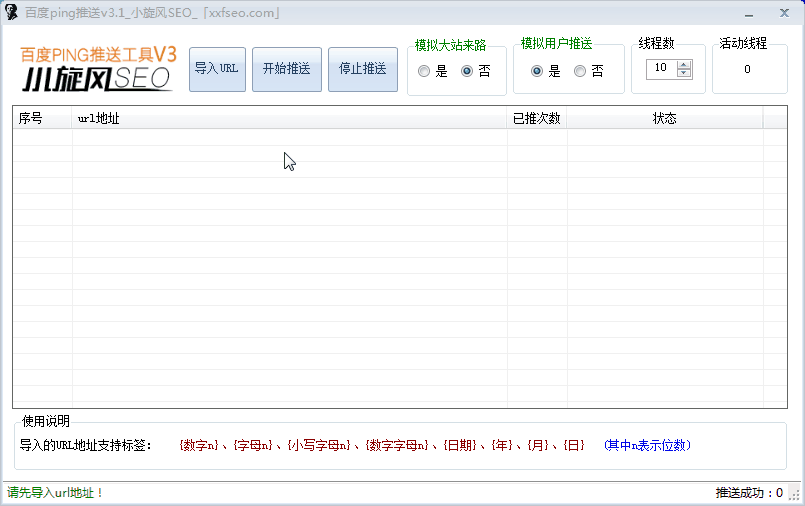The image size is (805, 506).
Task: Click the application icon in title bar
Action: (x=11, y=12)
